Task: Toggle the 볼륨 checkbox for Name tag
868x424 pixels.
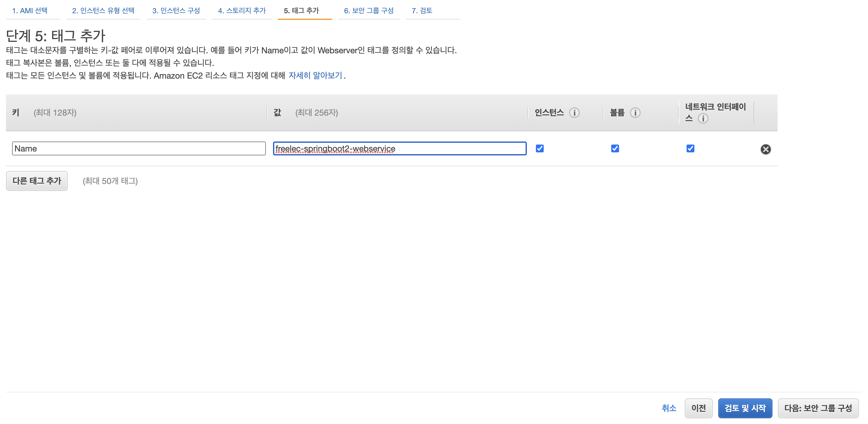Action: (x=615, y=148)
